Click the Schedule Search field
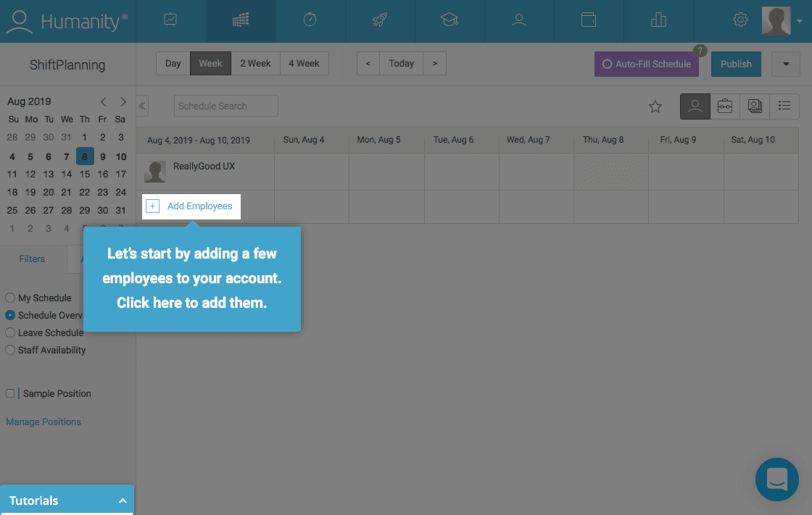Image resolution: width=812 pixels, height=515 pixels. point(226,106)
